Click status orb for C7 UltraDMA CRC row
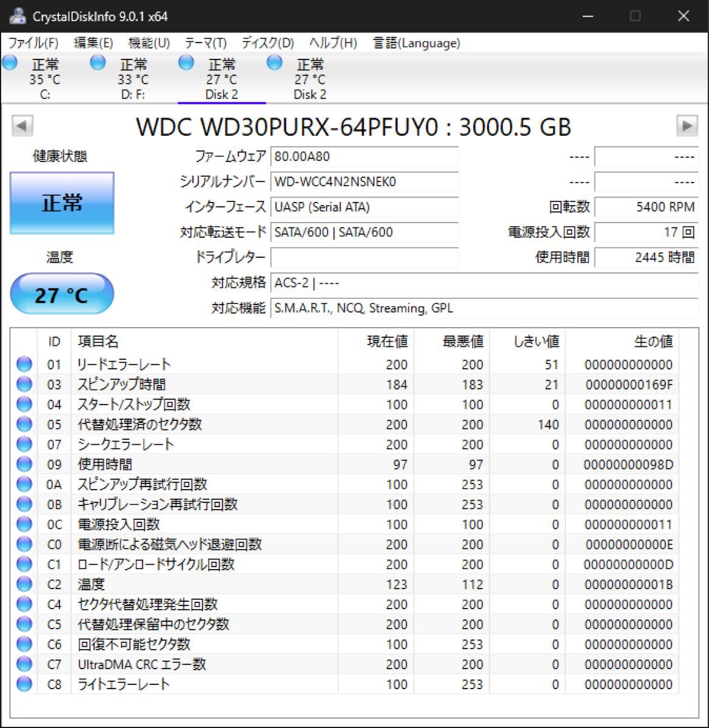The height and width of the screenshot is (728, 709). (x=24, y=664)
